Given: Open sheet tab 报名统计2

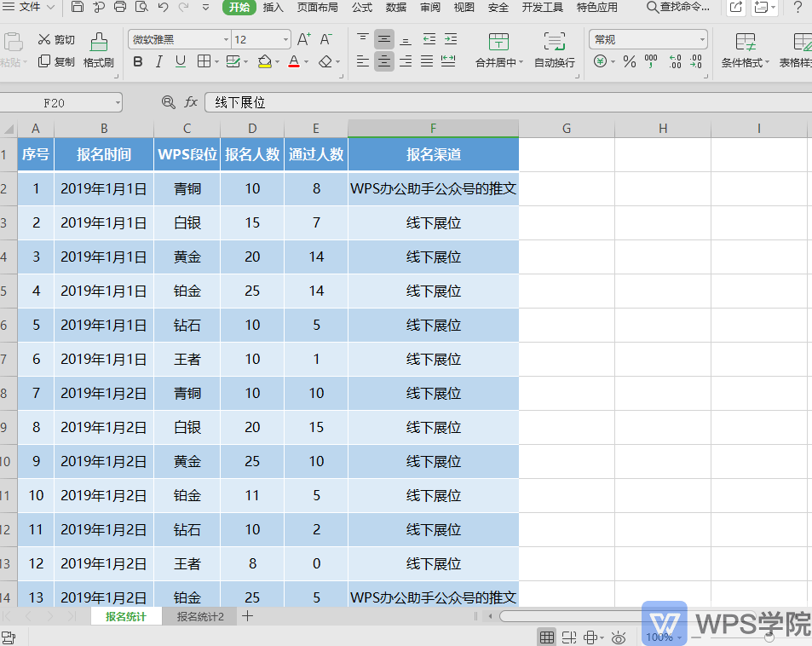Looking at the screenshot, I should coord(200,616).
